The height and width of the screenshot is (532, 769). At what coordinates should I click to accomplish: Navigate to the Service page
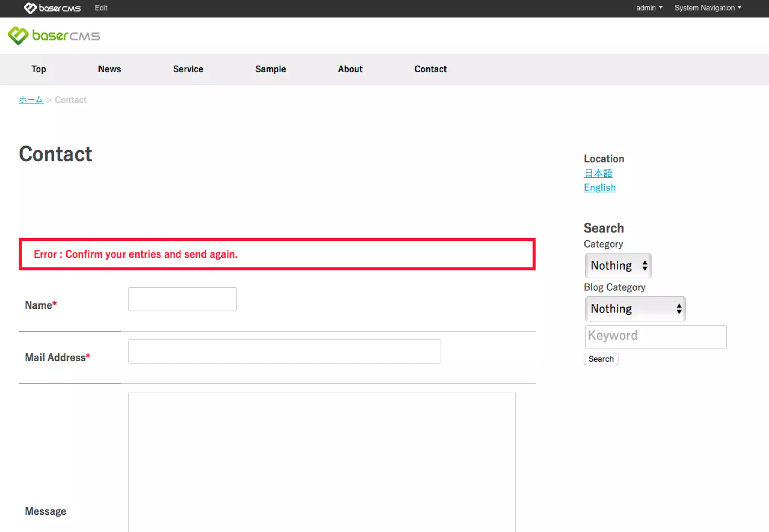(188, 69)
